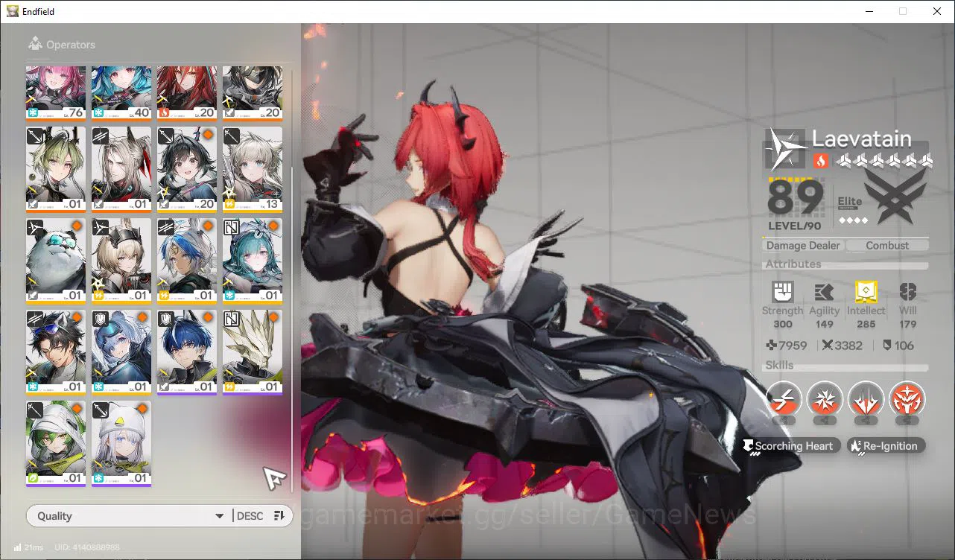This screenshot has width=955, height=560.
Task: Select the blonde crowned operator card
Action: coord(121,261)
